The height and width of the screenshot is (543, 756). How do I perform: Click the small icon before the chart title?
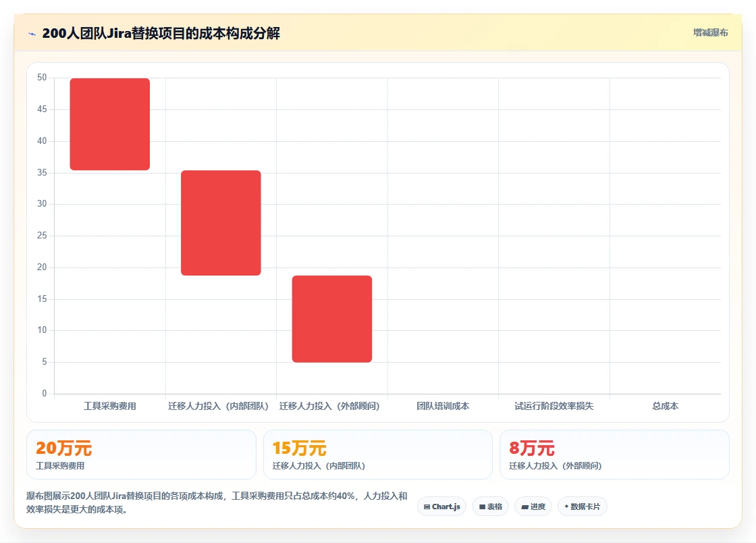(x=32, y=34)
